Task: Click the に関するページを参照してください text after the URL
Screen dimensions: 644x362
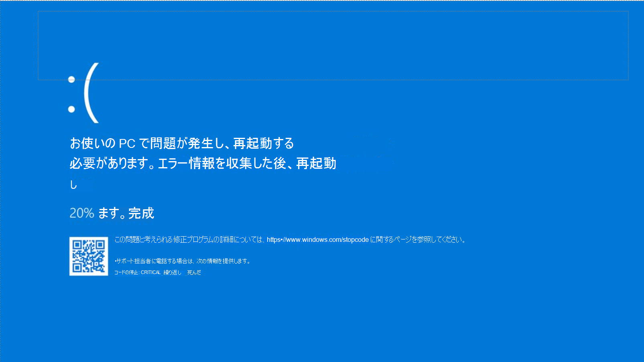Action: (417, 240)
